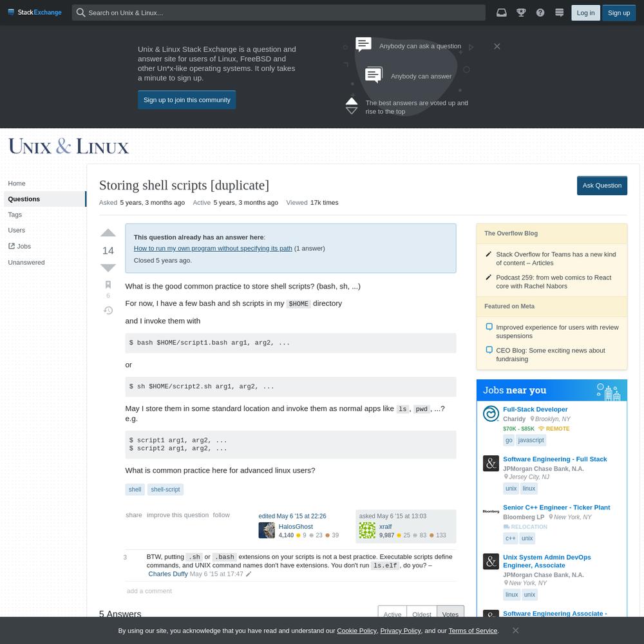Click the Unix & Linux site logo

coord(69,146)
